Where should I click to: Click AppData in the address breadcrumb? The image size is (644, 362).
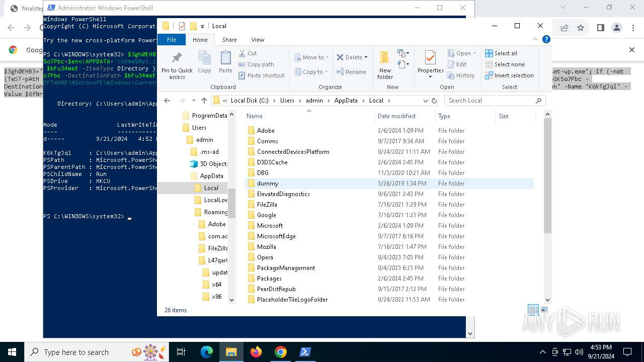[346, 101]
